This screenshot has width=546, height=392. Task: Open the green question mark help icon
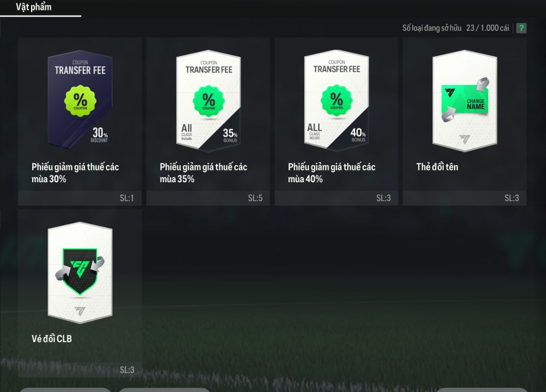[521, 28]
